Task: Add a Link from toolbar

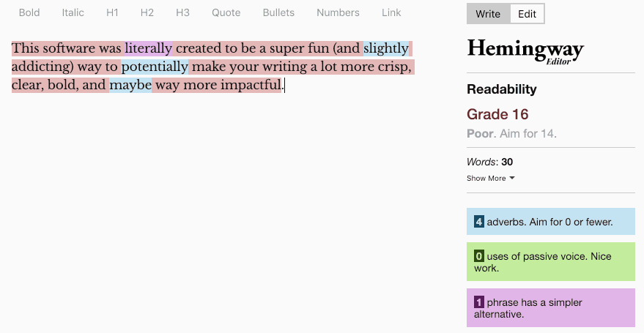Action: (x=391, y=12)
